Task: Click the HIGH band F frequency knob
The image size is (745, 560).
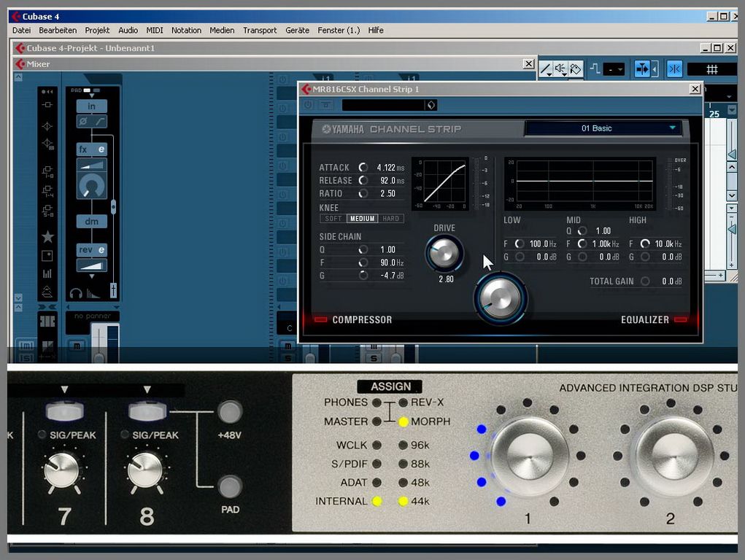Action: pos(645,244)
